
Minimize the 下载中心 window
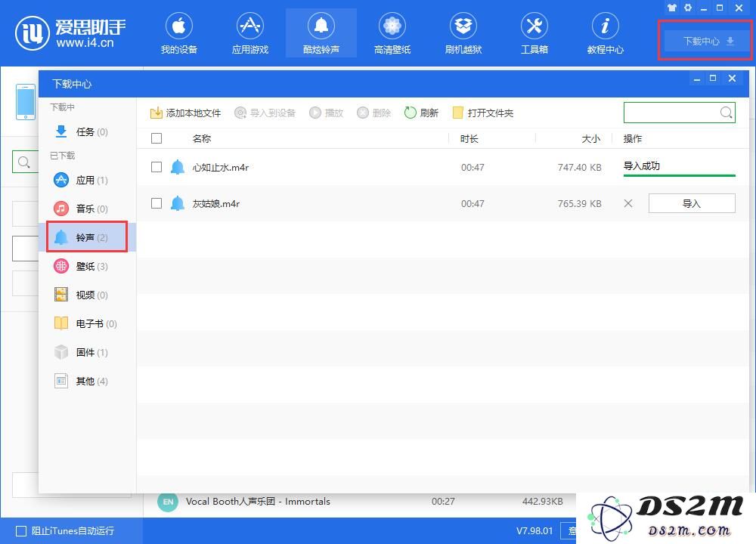pyautogui.click(x=697, y=79)
